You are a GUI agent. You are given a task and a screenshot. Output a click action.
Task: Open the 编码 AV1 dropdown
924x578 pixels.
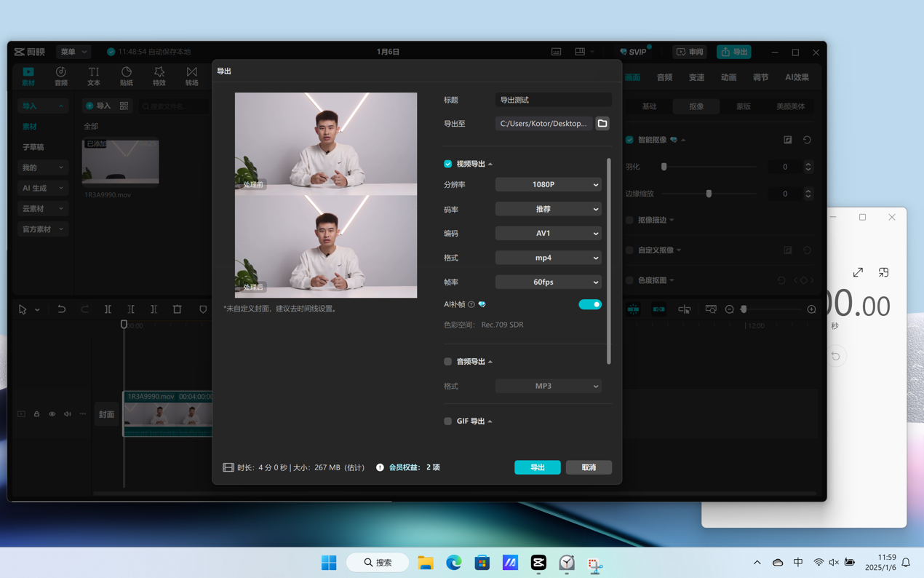point(549,234)
